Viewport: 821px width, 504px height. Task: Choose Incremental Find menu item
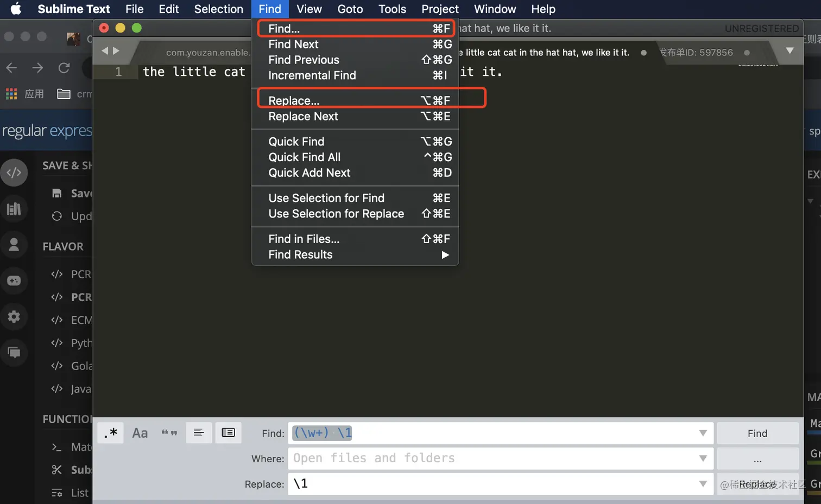tap(355, 75)
